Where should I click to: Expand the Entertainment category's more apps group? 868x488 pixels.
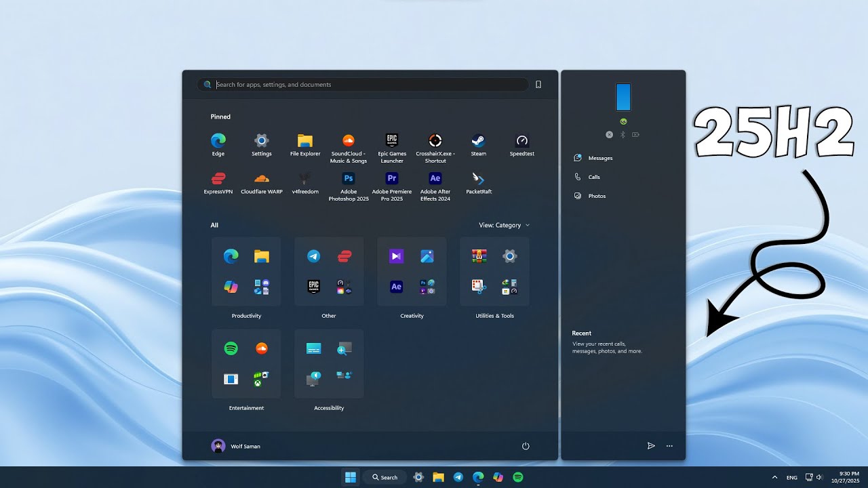click(x=262, y=379)
